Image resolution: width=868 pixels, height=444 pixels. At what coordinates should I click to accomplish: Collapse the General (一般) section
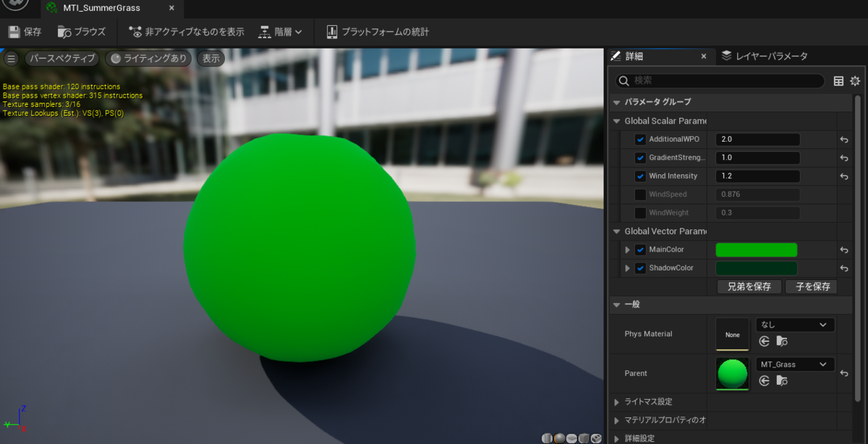click(617, 304)
